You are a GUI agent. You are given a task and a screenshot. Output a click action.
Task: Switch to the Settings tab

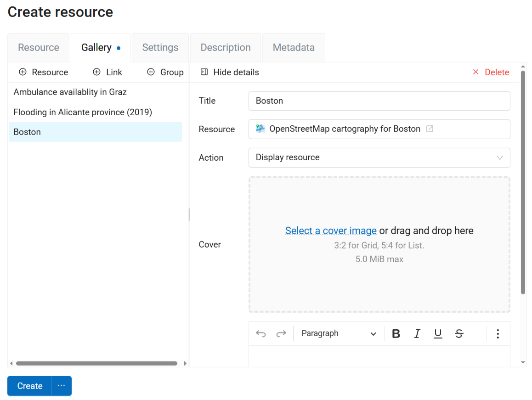(x=160, y=48)
